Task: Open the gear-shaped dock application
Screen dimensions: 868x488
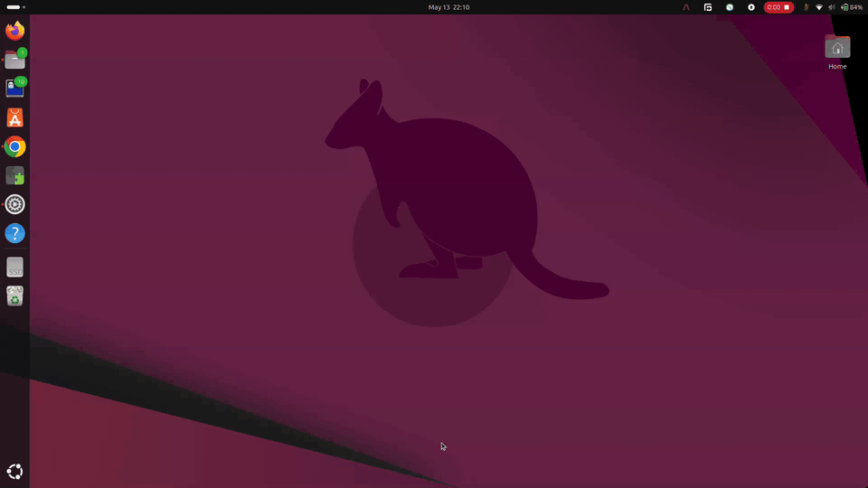Action: click(15, 205)
